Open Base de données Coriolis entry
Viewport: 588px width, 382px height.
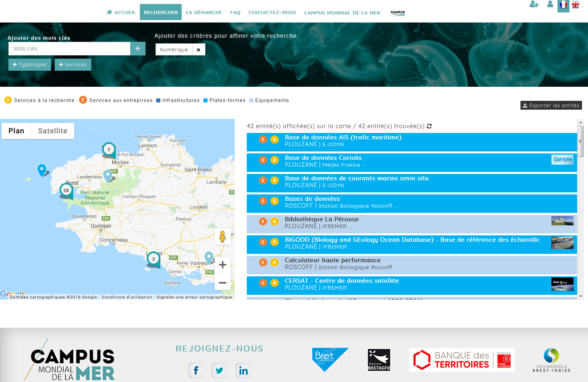click(412, 162)
